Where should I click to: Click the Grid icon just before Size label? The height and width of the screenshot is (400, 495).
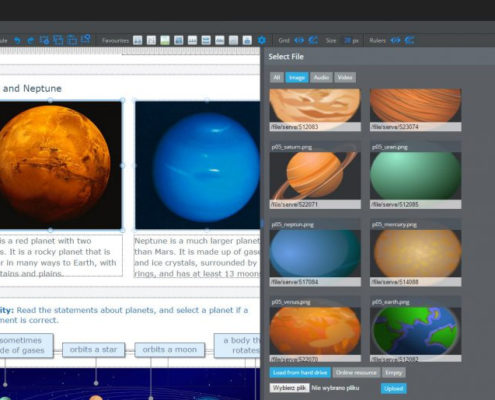(x=313, y=40)
